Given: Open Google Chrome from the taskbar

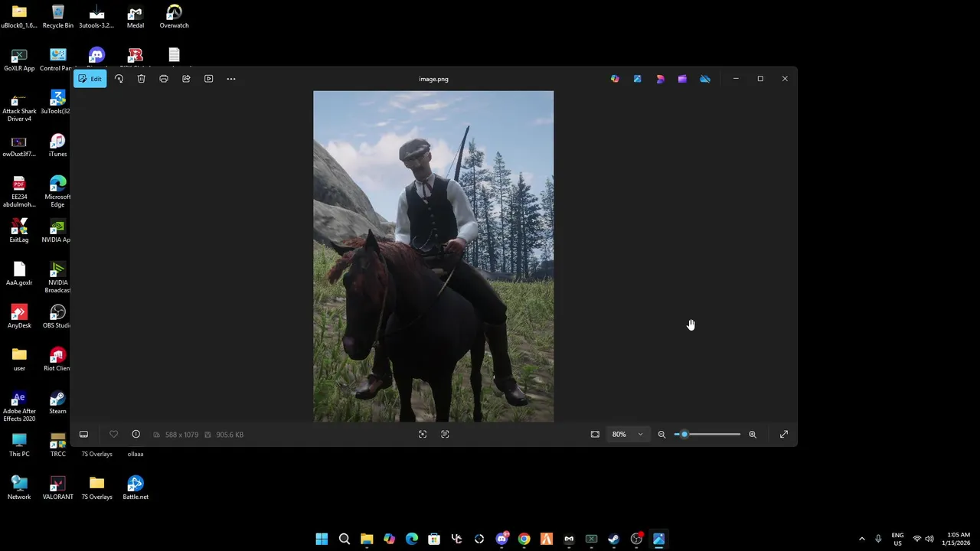Looking at the screenshot, I should coord(524,539).
